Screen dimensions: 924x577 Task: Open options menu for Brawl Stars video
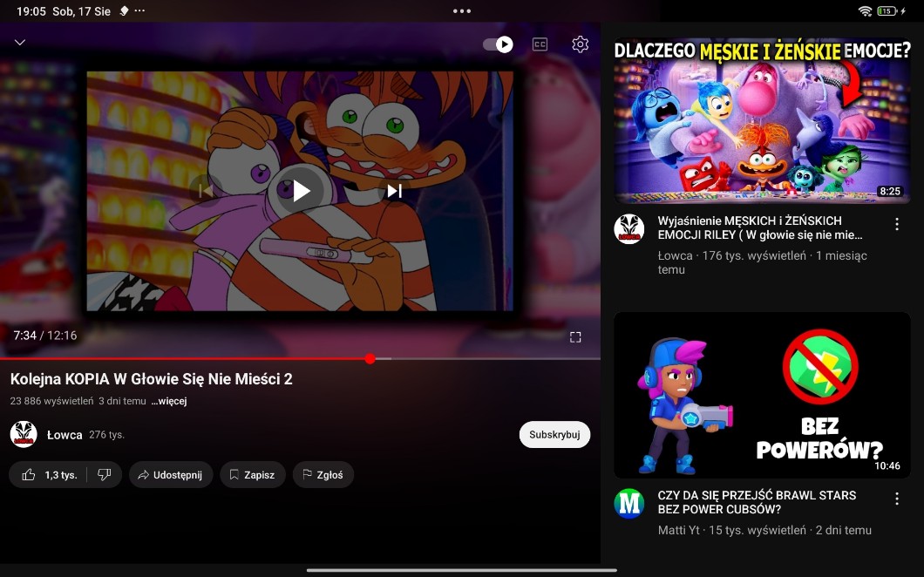point(896,499)
